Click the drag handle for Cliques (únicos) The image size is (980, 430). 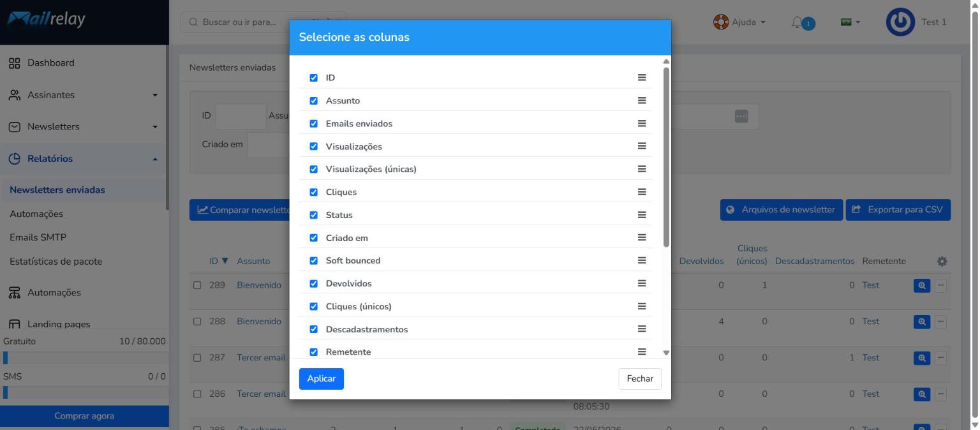click(642, 306)
